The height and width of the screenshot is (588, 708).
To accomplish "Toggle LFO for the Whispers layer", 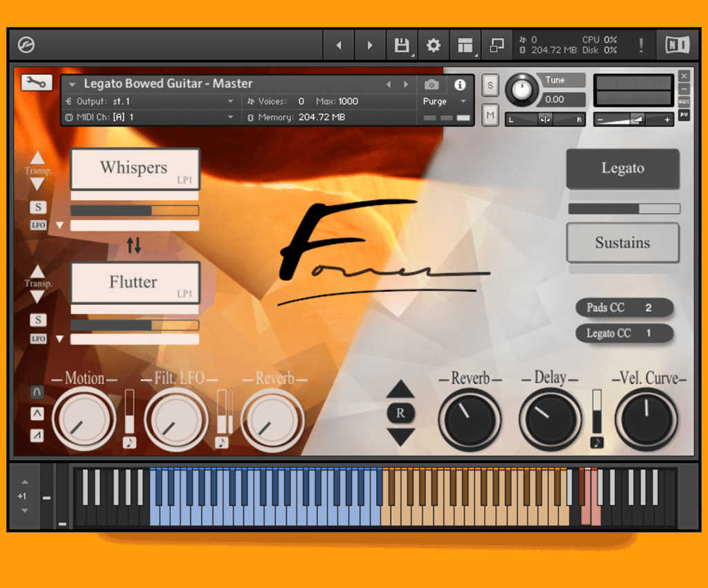I will tap(37, 225).
